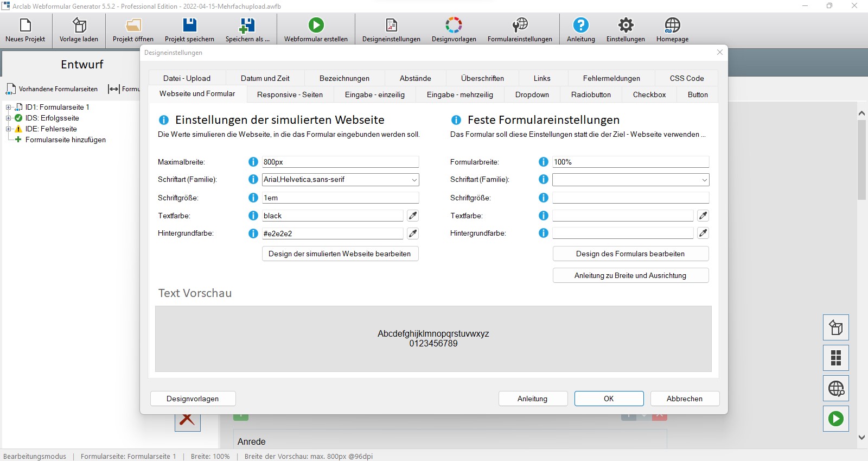Open the form Schriftart (Familie) dropdown
The height and width of the screenshot is (461, 868).
(704, 180)
